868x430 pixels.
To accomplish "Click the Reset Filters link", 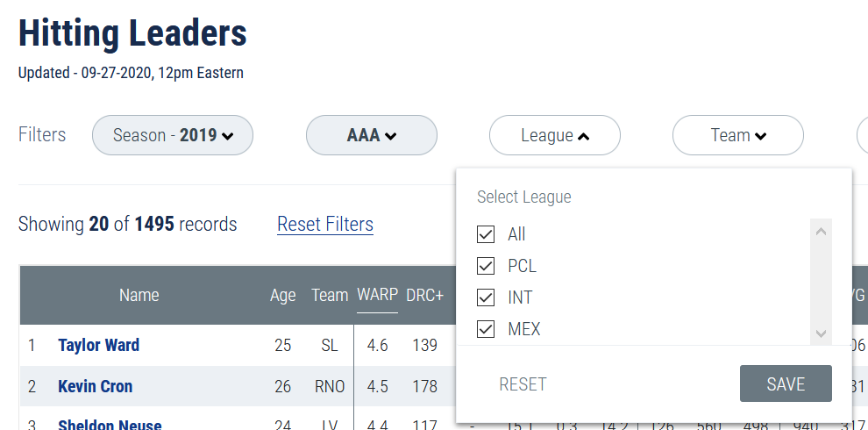I will point(325,225).
